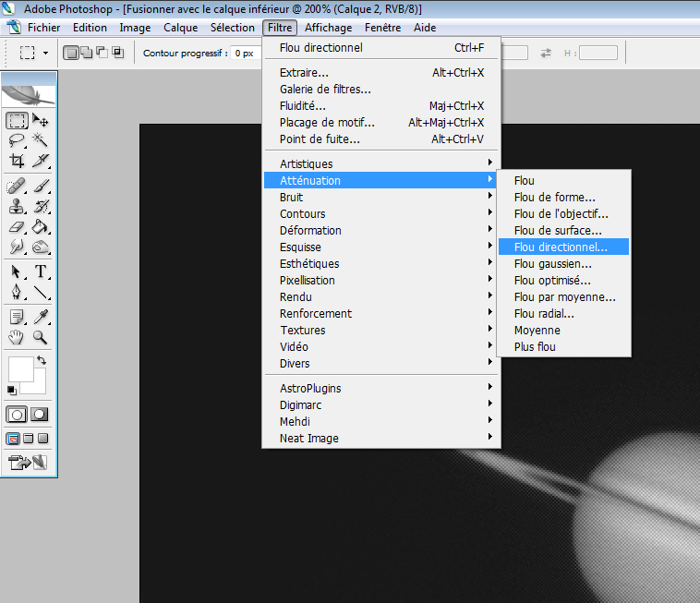Select the Rectangular Marquee tool
Screen dimensions: 700x603
(x=17, y=121)
